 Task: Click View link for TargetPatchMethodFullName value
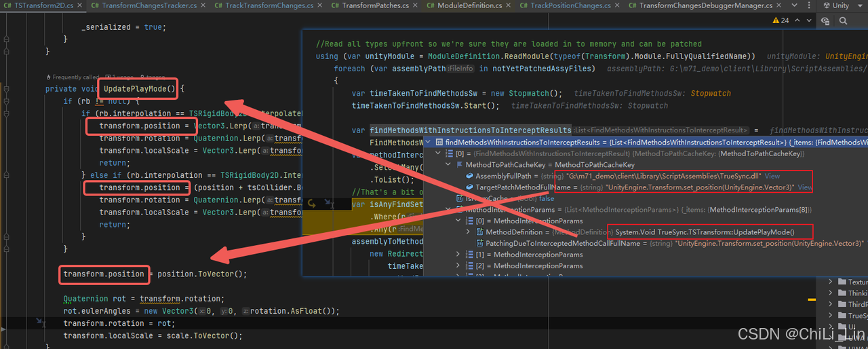pyautogui.click(x=804, y=187)
